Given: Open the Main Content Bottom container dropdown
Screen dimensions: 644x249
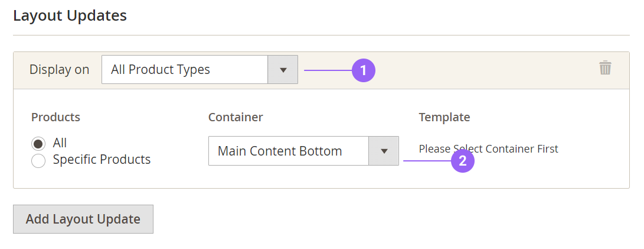Looking at the screenshot, I should coord(289,151).
